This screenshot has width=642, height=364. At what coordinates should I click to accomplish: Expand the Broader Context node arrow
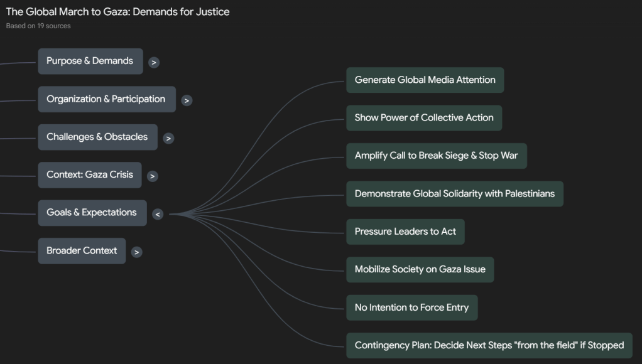[x=136, y=252]
